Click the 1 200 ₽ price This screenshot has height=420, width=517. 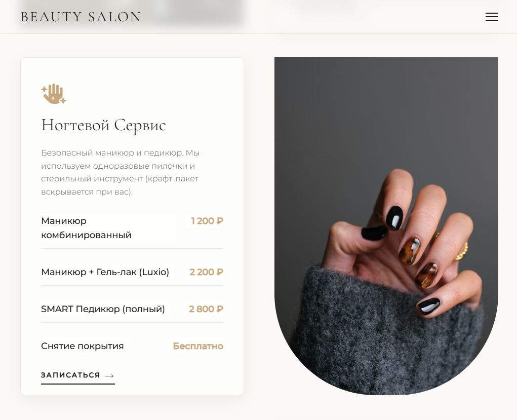pyautogui.click(x=207, y=221)
